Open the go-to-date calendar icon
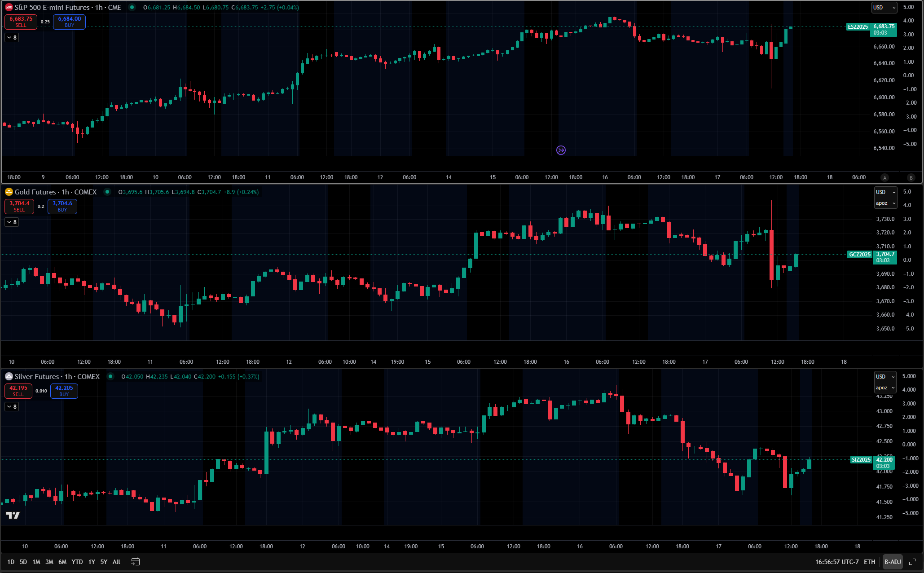The image size is (924, 573). pyautogui.click(x=135, y=562)
